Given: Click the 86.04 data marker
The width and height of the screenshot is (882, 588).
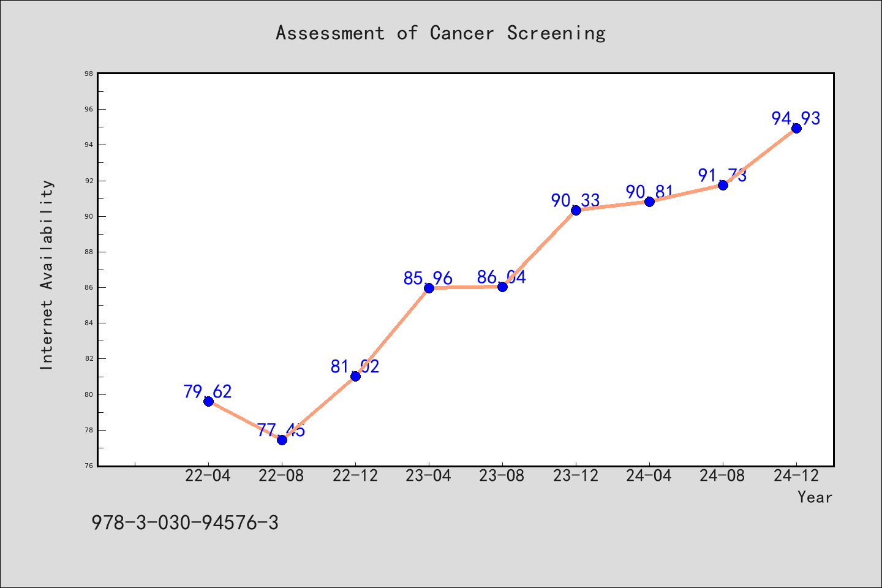Looking at the screenshot, I should (502, 287).
